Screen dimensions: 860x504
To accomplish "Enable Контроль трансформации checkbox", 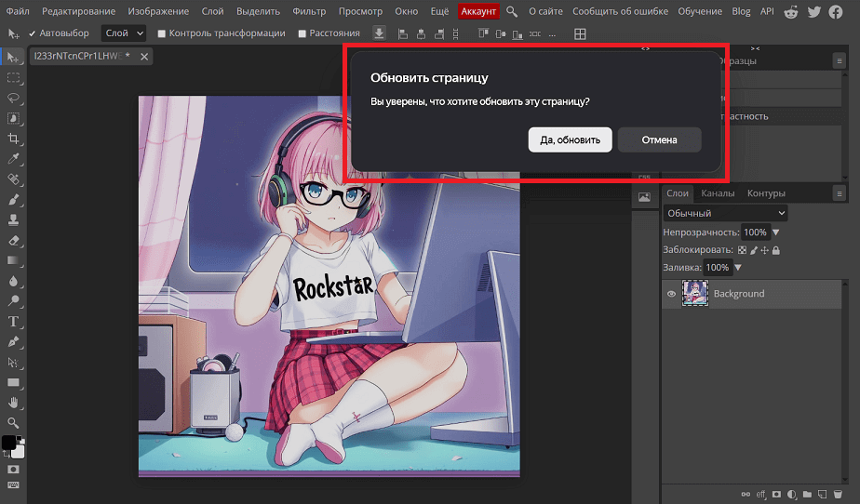I will click(163, 33).
